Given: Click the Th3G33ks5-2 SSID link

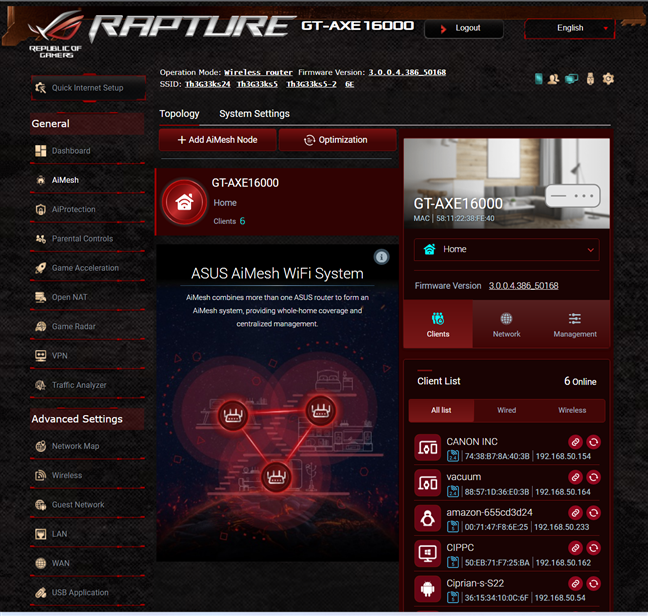Looking at the screenshot, I should [x=311, y=84].
